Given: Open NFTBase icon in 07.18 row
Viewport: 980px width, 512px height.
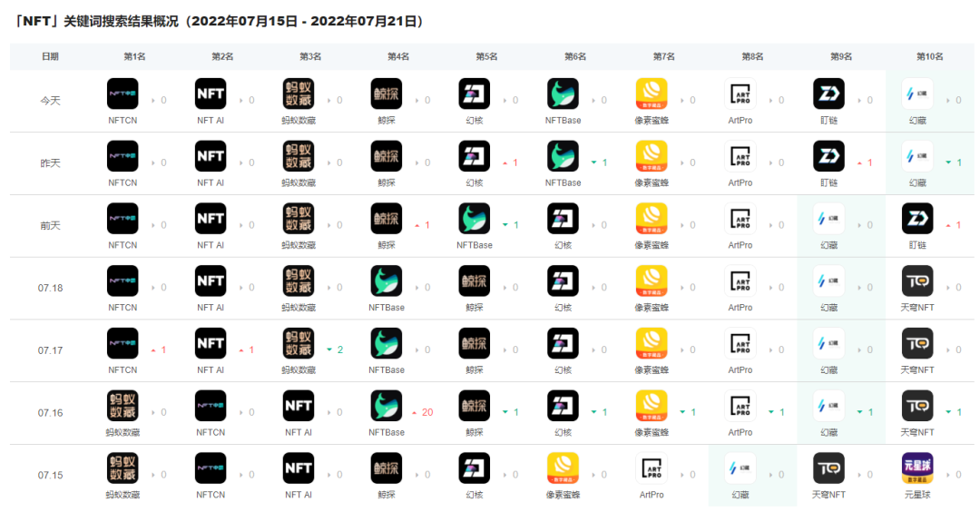Looking at the screenshot, I should point(387,281).
